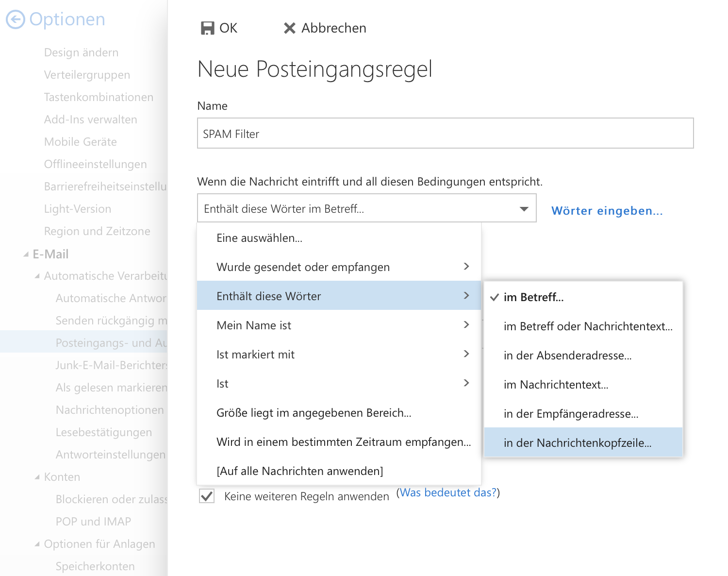
Task: Choose Wird in einem bestimmten Zeitraum empfangen
Action: click(x=339, y=442)
